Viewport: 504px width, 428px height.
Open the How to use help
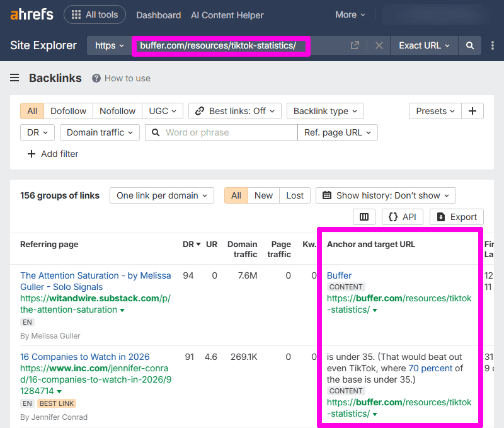point(121,78)
